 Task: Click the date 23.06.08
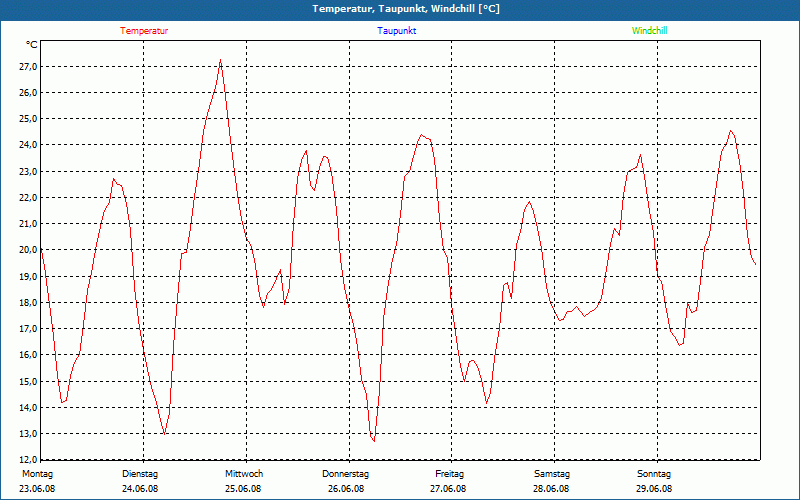(x=37, y=489)
